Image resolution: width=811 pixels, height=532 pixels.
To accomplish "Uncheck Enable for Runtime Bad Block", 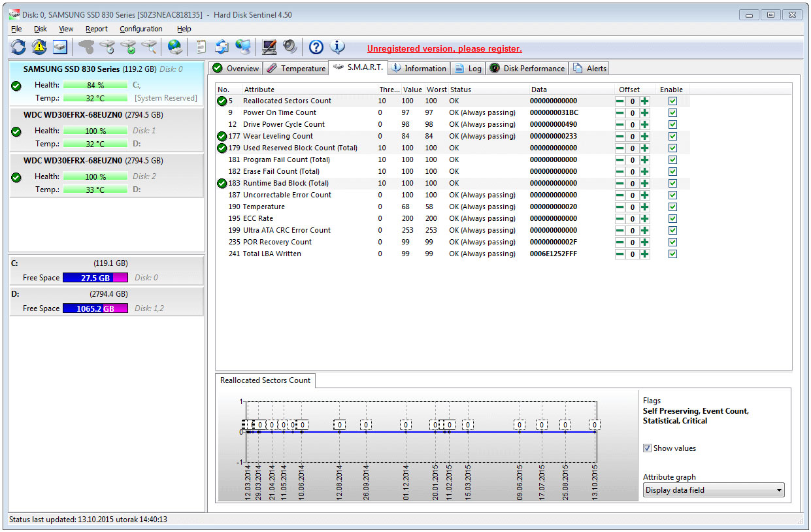I will coord(672,184).
